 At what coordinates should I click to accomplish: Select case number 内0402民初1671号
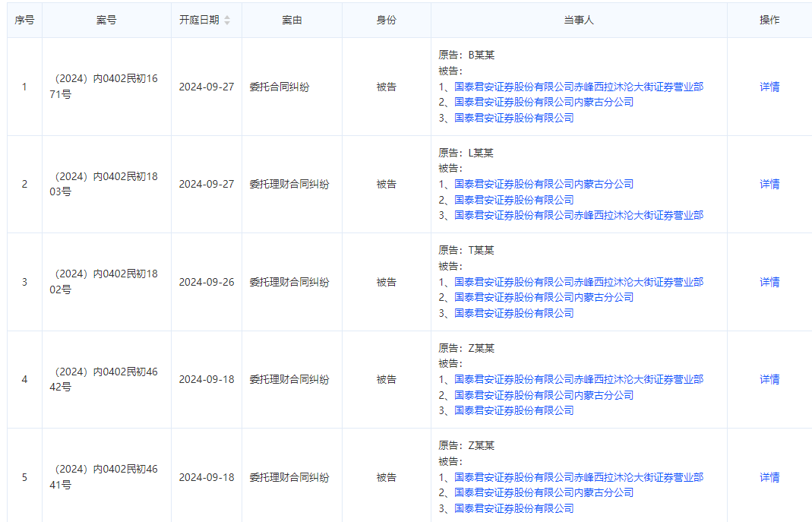[x=104, y=87]
